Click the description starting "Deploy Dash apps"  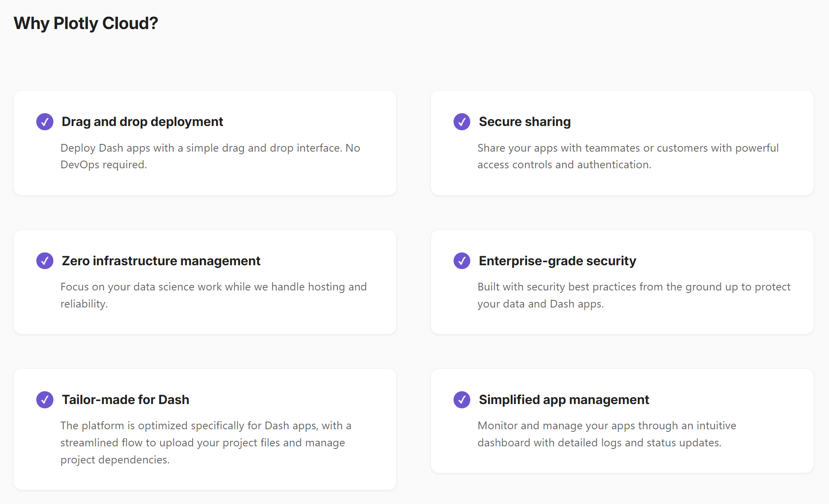210,156
